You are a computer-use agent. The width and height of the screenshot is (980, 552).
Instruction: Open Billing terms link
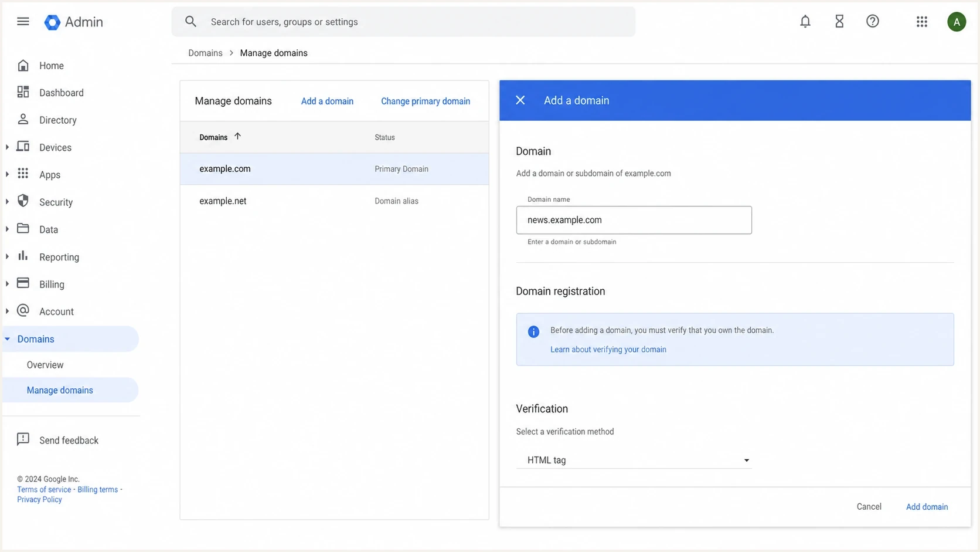coord(97,489)
